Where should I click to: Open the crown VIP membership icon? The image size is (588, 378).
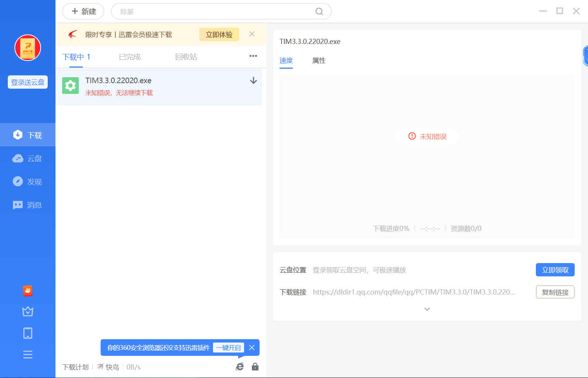28,311
